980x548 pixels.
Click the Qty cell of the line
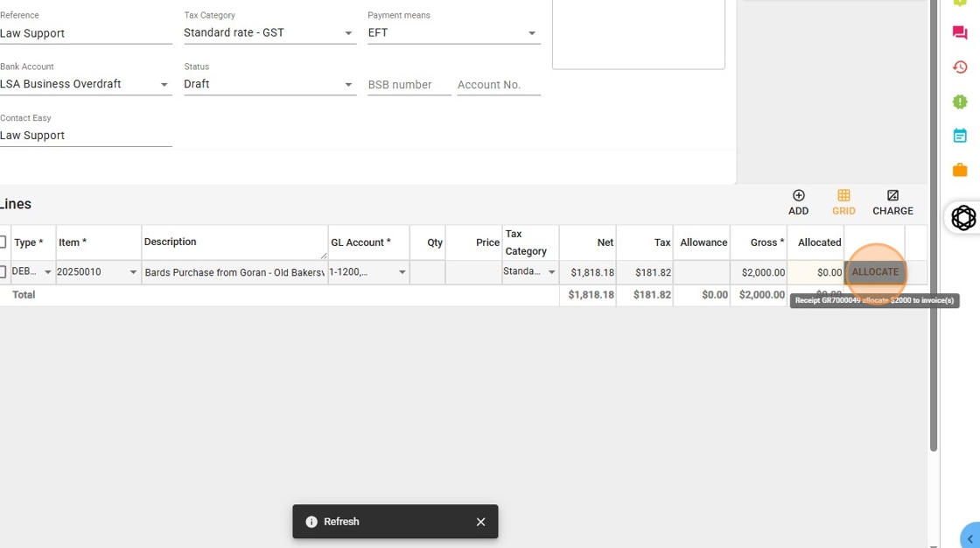click(428, 272)
